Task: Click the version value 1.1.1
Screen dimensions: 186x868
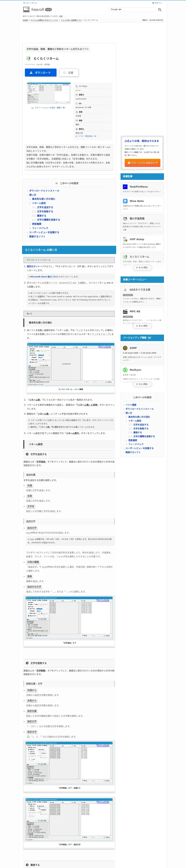Action: (x=78, y=90)
